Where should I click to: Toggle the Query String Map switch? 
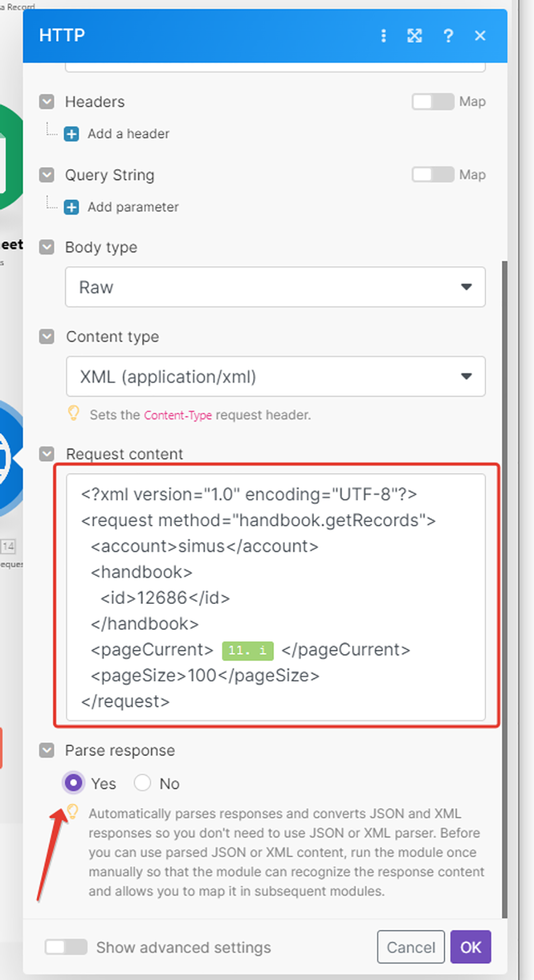433,175
